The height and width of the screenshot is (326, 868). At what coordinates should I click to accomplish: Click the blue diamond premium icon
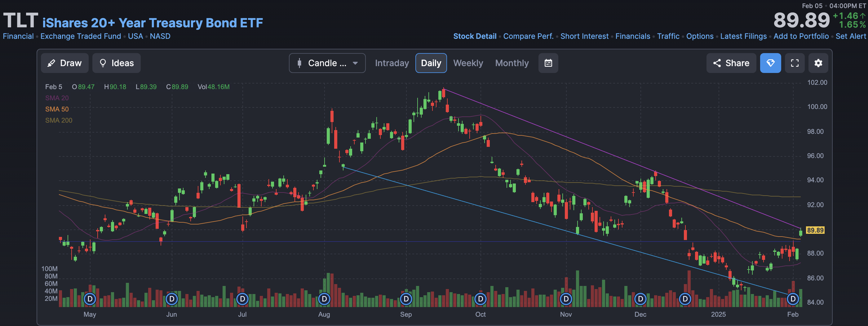[x=771, y=63]
